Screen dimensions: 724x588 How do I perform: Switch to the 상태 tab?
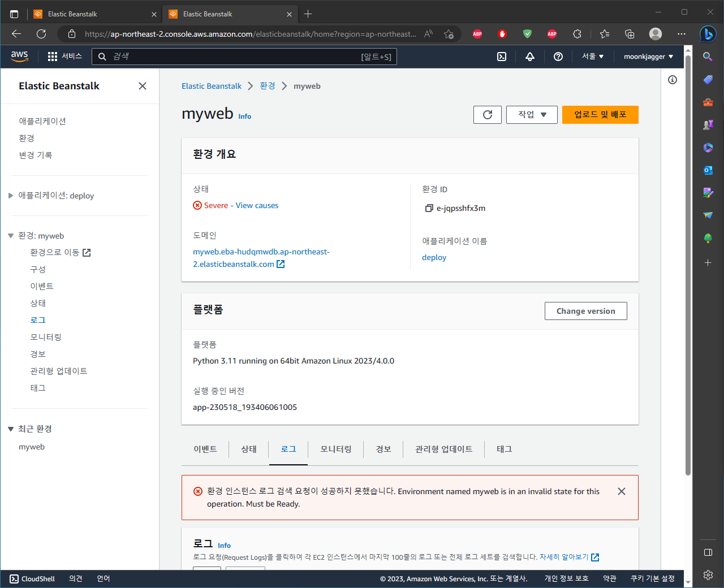249,449
